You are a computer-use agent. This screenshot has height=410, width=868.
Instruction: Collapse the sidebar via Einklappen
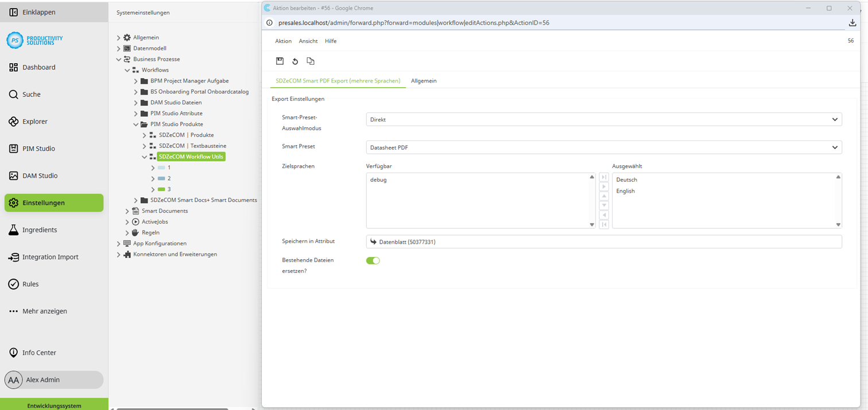34,11
